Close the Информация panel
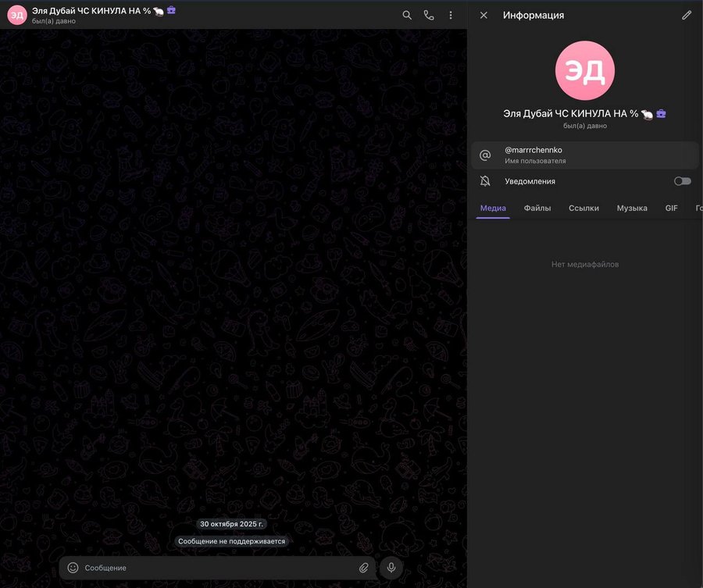 [x=484, y=15]
